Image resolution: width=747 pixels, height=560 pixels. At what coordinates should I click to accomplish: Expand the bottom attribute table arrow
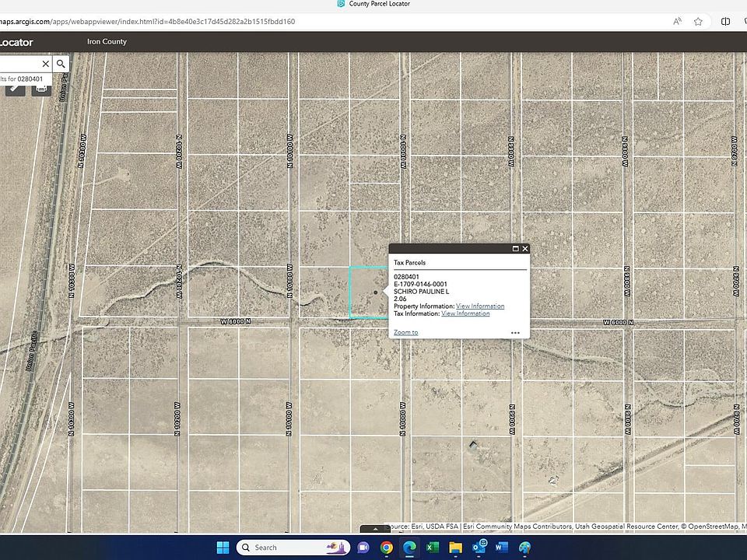(x=376, y=528)
